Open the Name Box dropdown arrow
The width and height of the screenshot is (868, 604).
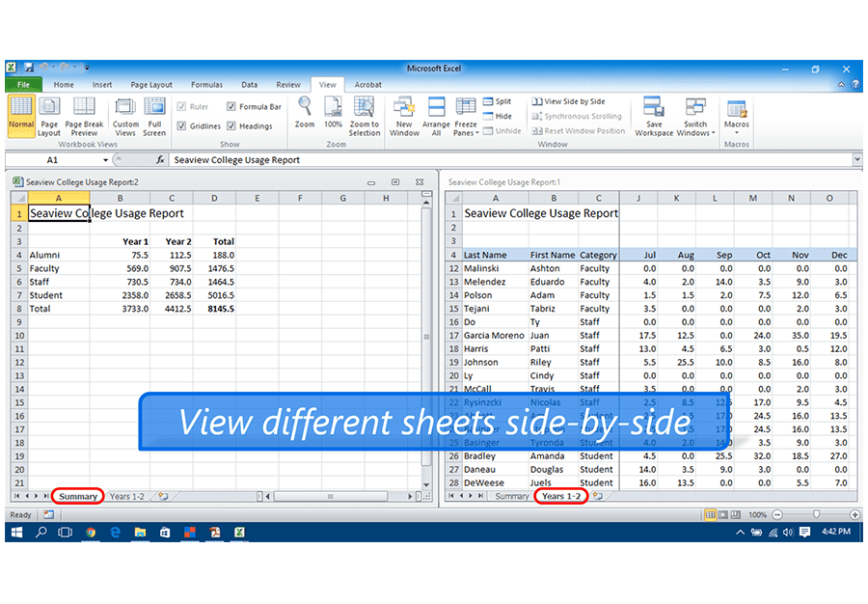(x=105, y=160)
